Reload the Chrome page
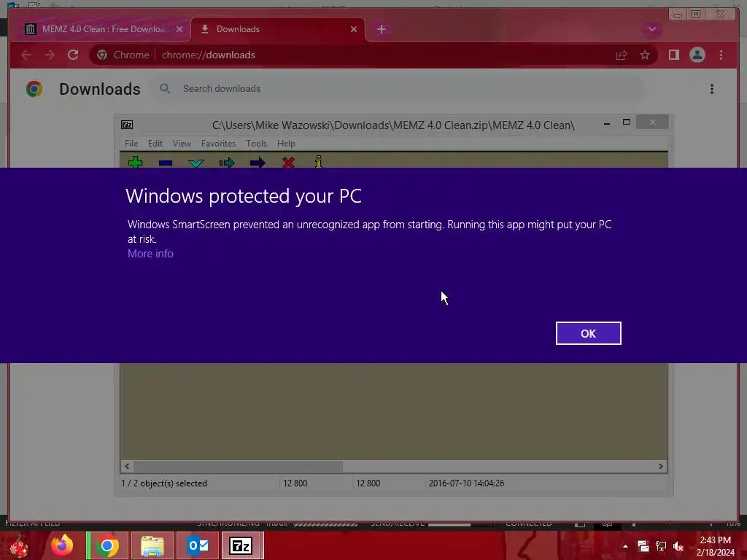This screenshot has height=560, width=747. 73,55
